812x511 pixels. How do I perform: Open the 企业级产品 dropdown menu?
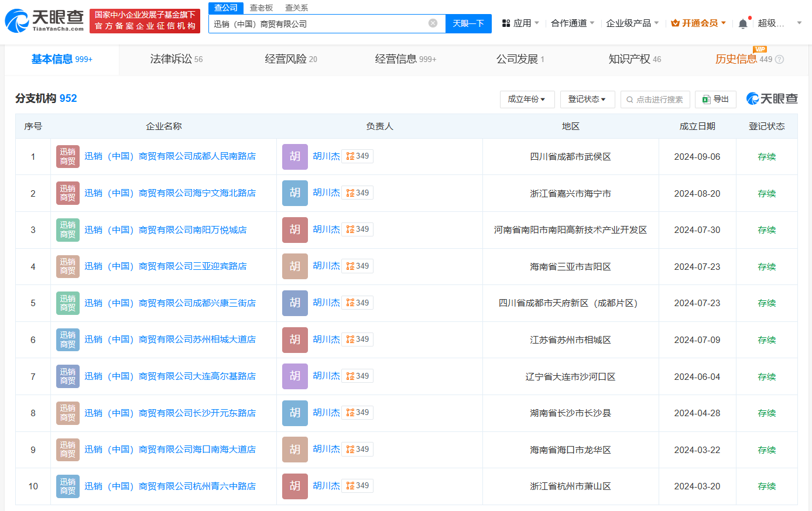pos(632,23)
